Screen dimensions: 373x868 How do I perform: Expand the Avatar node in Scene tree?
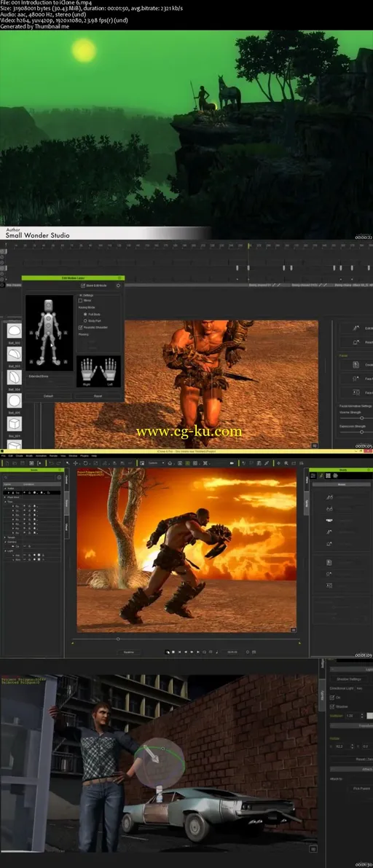pos(4,488)
